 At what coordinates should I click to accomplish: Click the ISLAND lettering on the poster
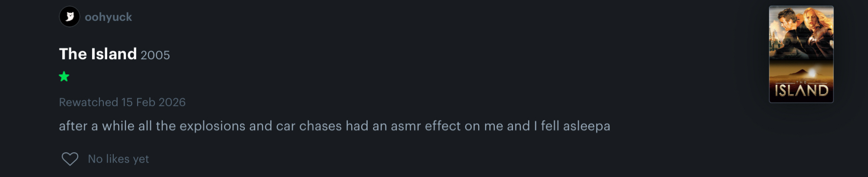coord(801,90)
